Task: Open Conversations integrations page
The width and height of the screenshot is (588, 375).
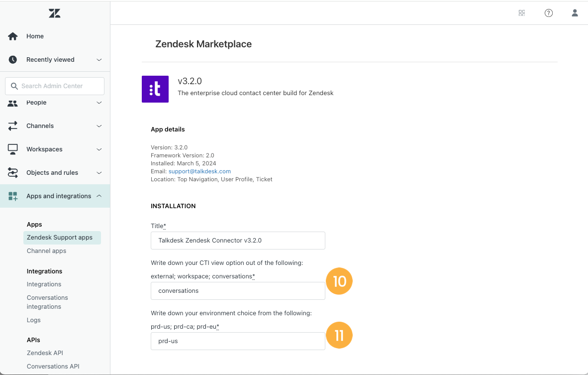Action: [x=47, y=302]
